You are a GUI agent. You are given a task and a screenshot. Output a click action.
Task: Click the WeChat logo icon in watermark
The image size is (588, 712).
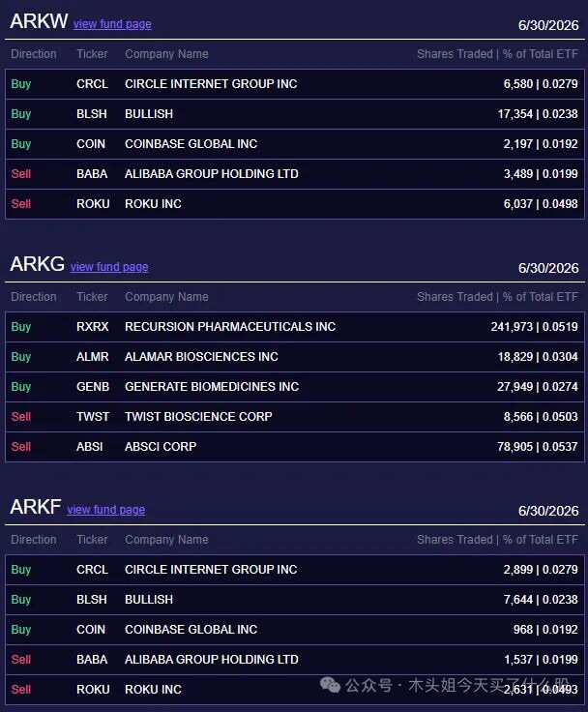(x=330, y=685)
